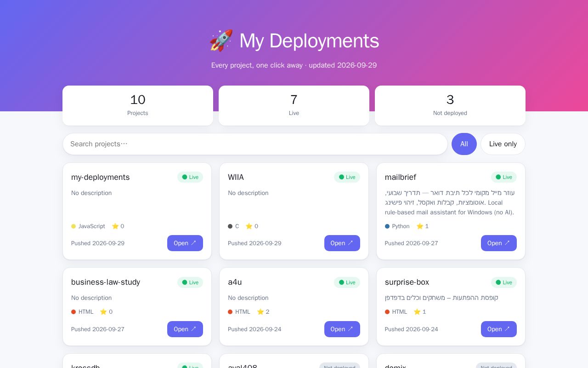The height and width of the screenshot is (368, 588).
Task: Click the mailbrief project title
Action: point(401,177)
